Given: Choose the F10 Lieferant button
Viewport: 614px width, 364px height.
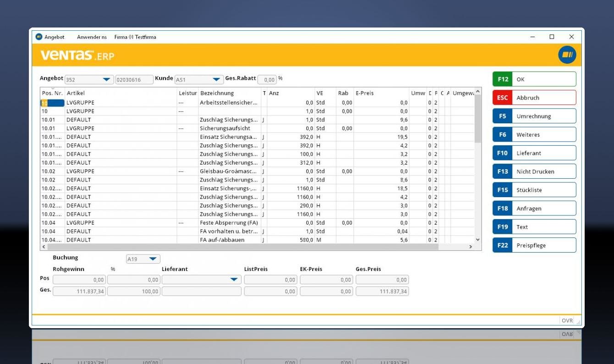Looking at the screenshot, I should 534,153.
